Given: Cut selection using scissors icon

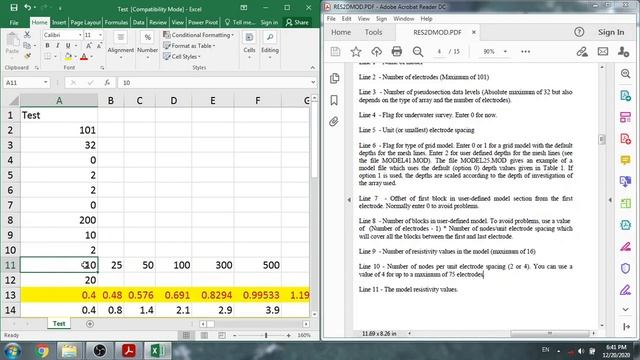Looking at the screenshot, I should 27,35.
